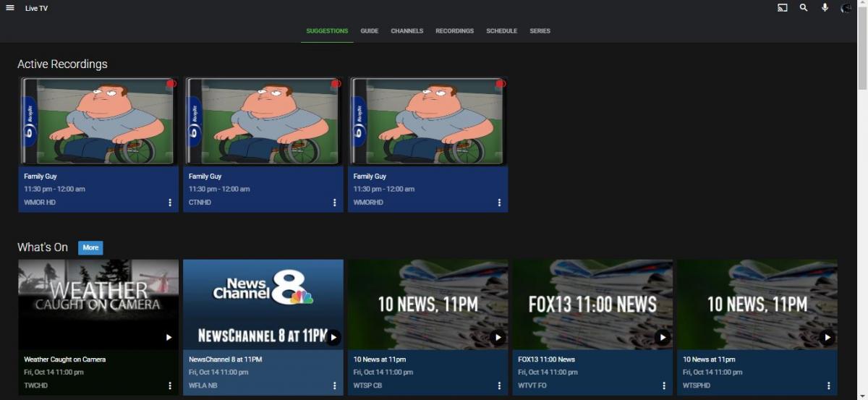Click the Weather Caught on Camera title

point(65,359)
